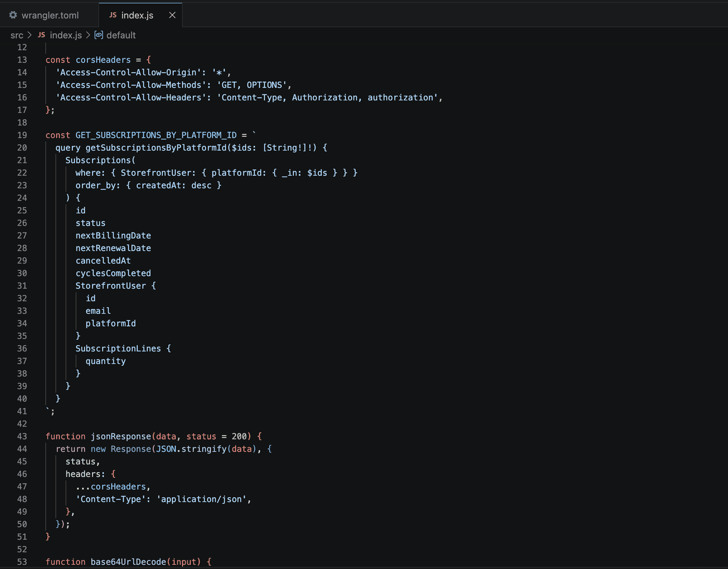The height and width of the screenshot is (569, 728).
Task: Click line number 19 in the gutter
Action: tap(22, 135)
